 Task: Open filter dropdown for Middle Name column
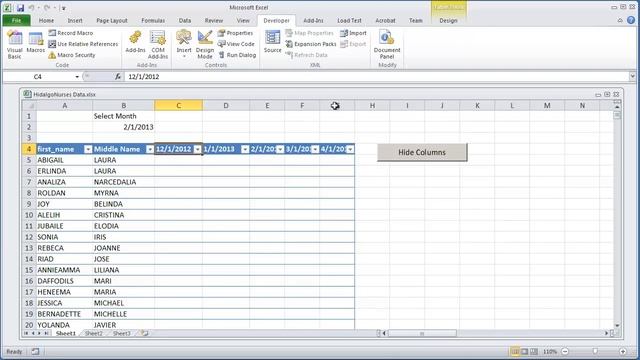pyautogui.click(x=150, y=149)
